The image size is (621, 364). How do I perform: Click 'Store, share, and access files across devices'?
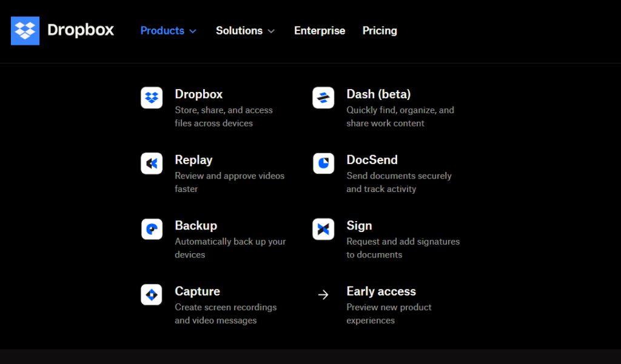224,117
